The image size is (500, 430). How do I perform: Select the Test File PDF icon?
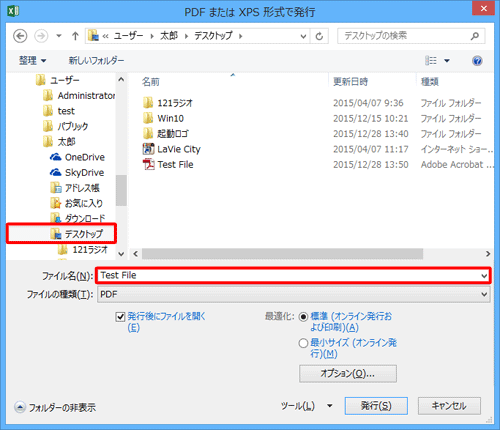point(148,164)
